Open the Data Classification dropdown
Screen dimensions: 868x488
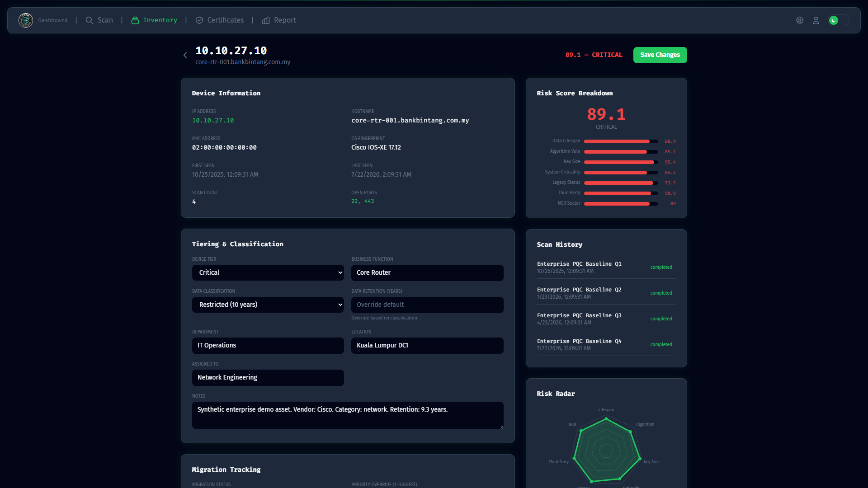coord(268,305)
